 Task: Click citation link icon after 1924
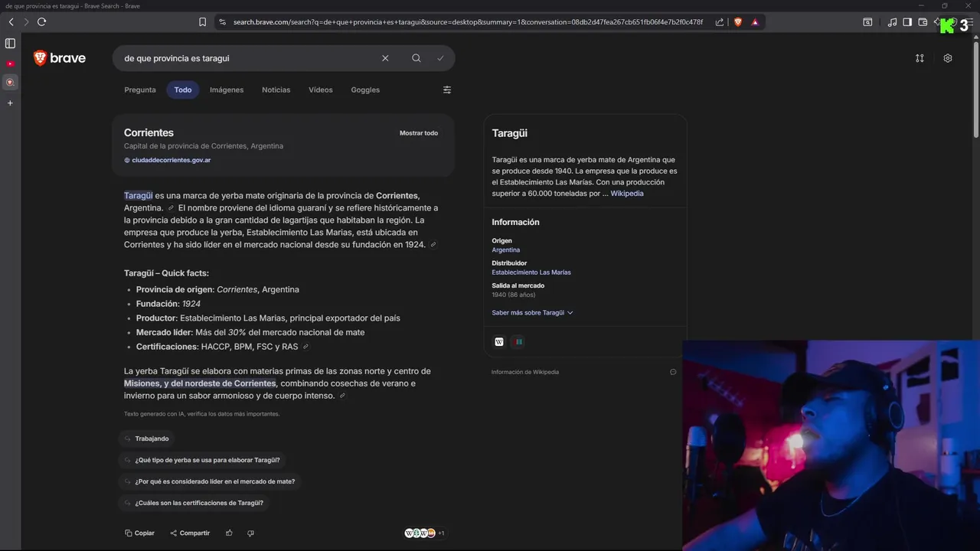pyautogui.click(x=433, y=245)
